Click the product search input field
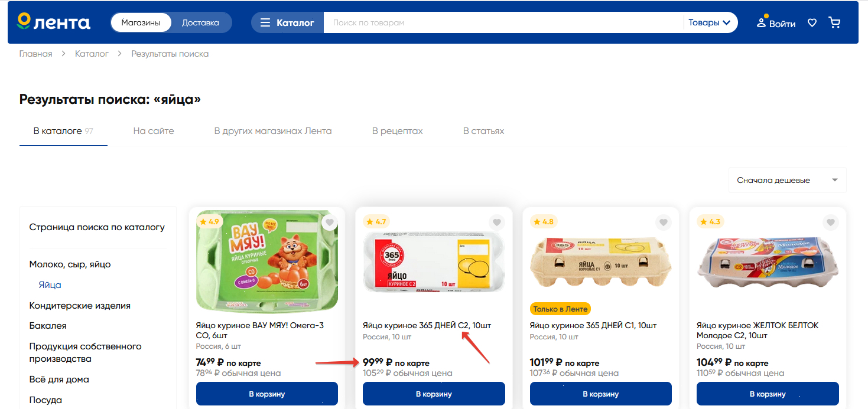The height and width of the screenshot is (409, 868). [x=502, y=23]
